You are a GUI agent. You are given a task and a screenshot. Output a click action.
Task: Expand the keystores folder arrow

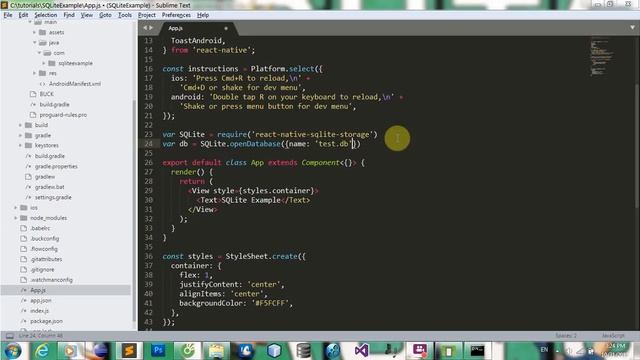click(20, 145)
